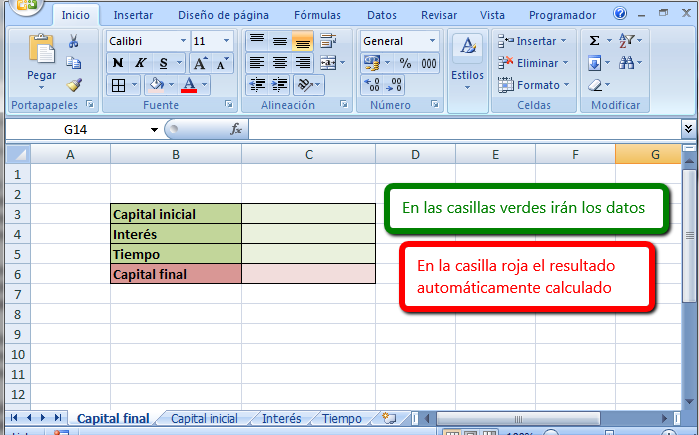Toggle bottom vertical alignment
The height and width of the screenshot is (435, 699).
click(303, 41)
